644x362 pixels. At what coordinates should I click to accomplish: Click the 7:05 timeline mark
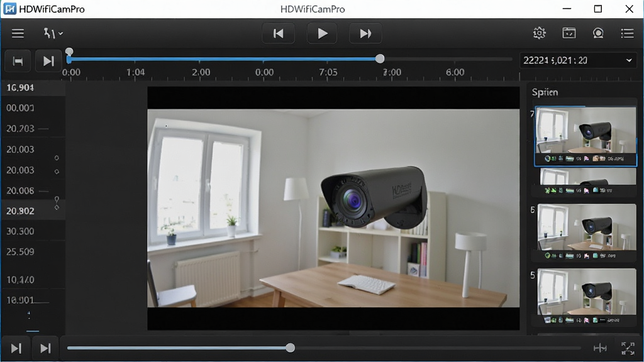click(x=328, y=72)
